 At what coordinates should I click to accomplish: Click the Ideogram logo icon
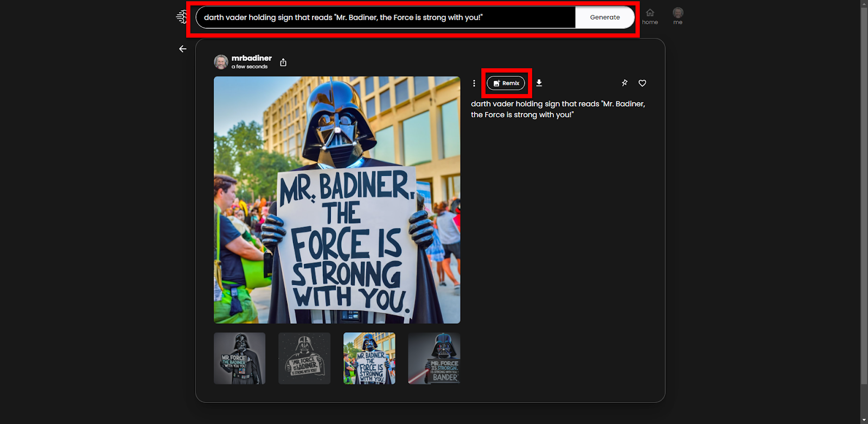182,17
